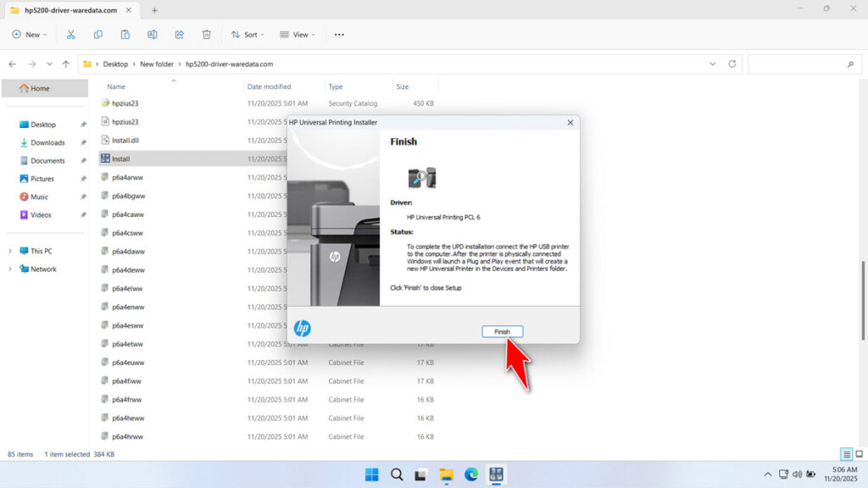Open the Share icon in the toolbar
The width and height of the screenshot is (868, 488).
[x=179, y=34]
